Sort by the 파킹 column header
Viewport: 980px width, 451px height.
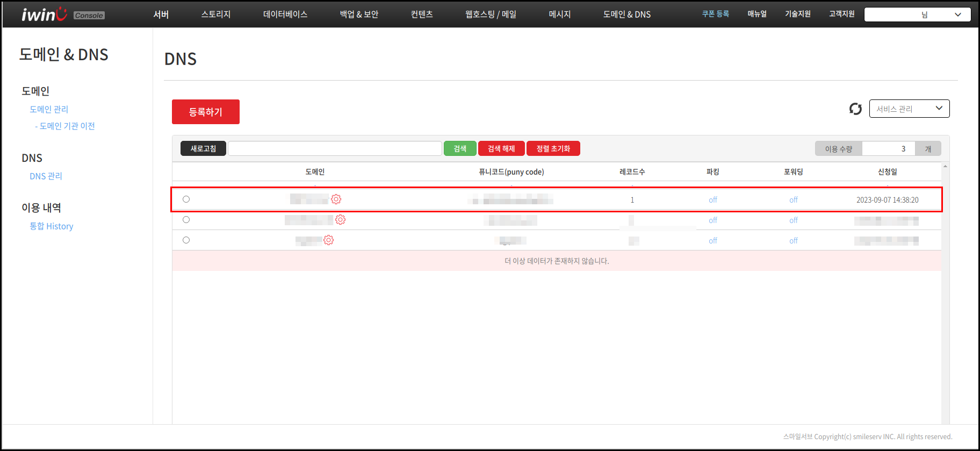pyautogui.click(x=713, y=172)
